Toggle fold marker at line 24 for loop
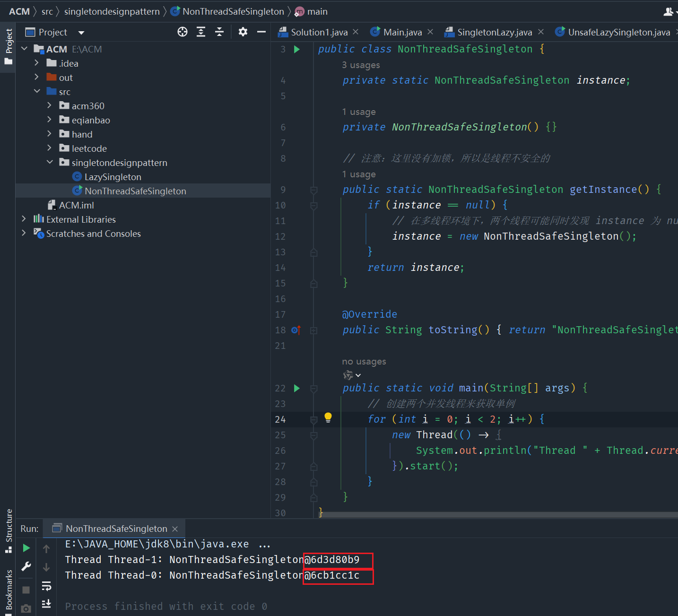Screen dimensions: 678x616 (313, 420)
